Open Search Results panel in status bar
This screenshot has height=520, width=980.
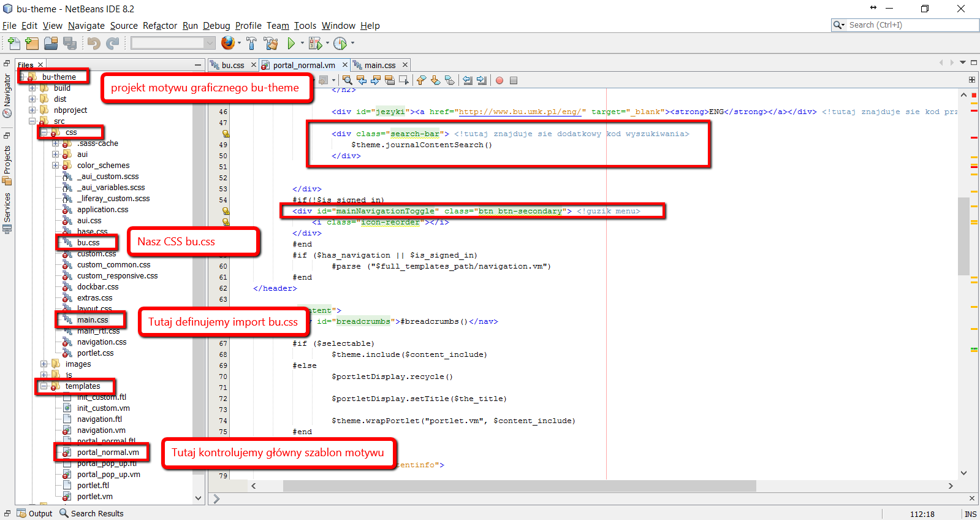click(x=91, y=513)
